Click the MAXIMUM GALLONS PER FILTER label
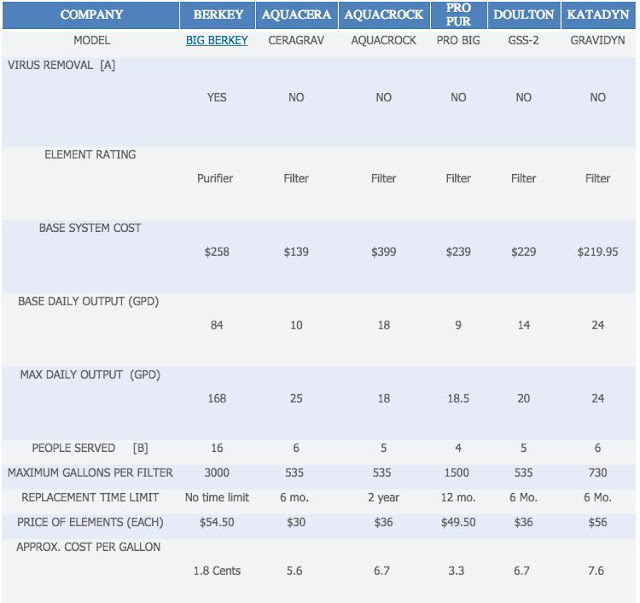The image size is (640, 603). pos(90,473)
